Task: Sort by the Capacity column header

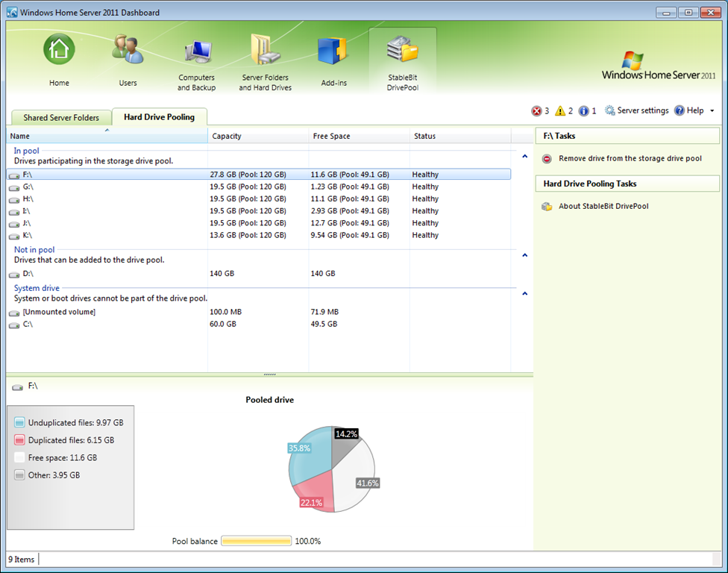Action: tap(258, 136)
